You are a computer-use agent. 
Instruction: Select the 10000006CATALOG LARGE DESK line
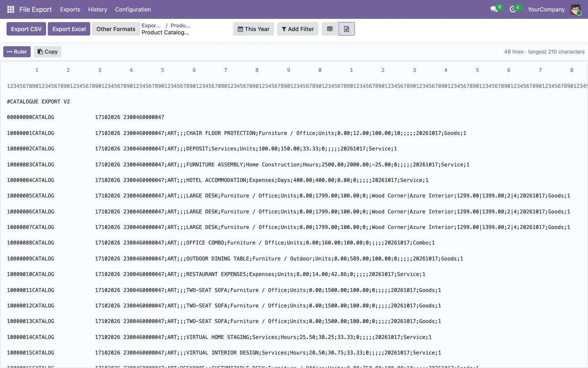tap(288, 211)
